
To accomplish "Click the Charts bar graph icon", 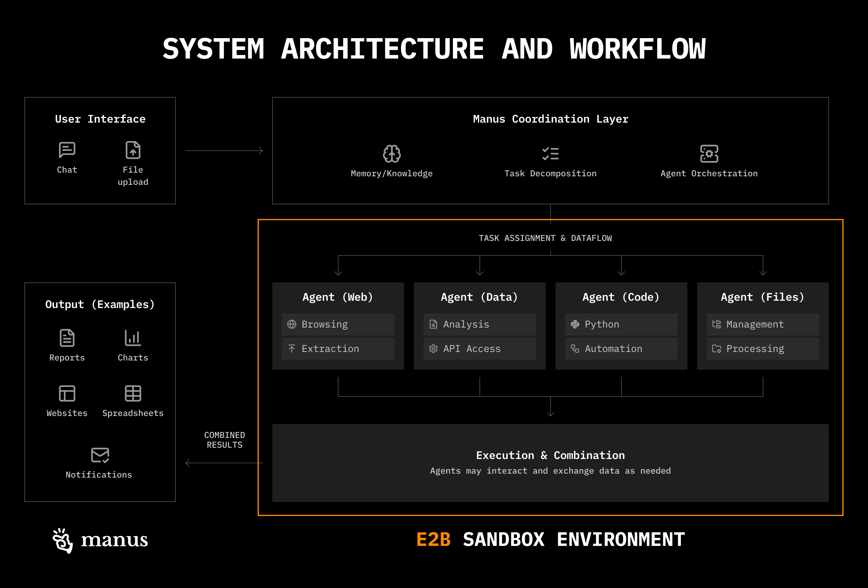I will pos(133,338).
